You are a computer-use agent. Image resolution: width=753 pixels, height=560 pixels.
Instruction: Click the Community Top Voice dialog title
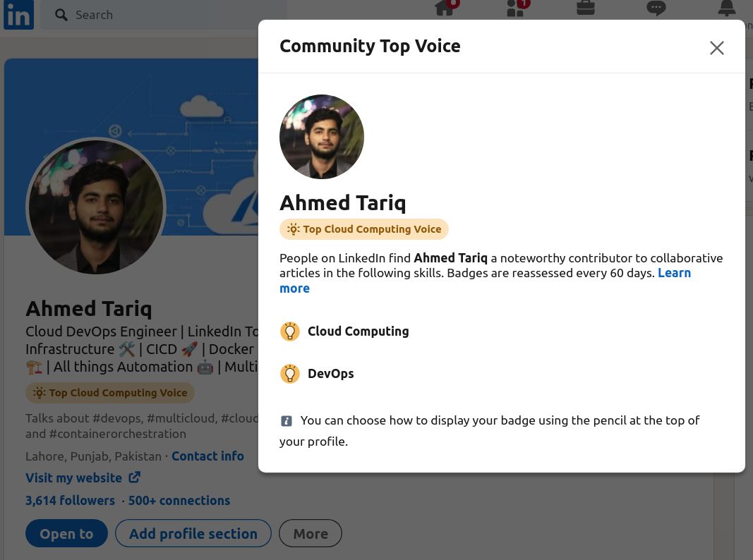(371, 46)
